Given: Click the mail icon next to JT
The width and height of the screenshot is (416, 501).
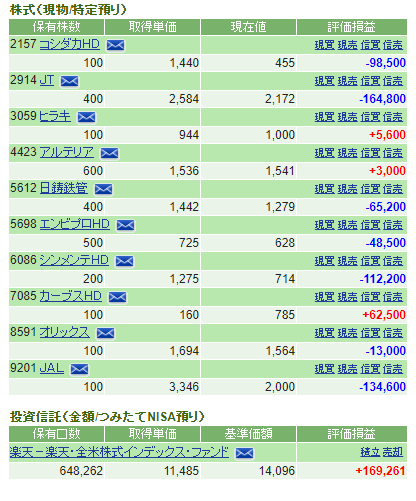Looking at the screenshot, I should [x=70, y=81].
